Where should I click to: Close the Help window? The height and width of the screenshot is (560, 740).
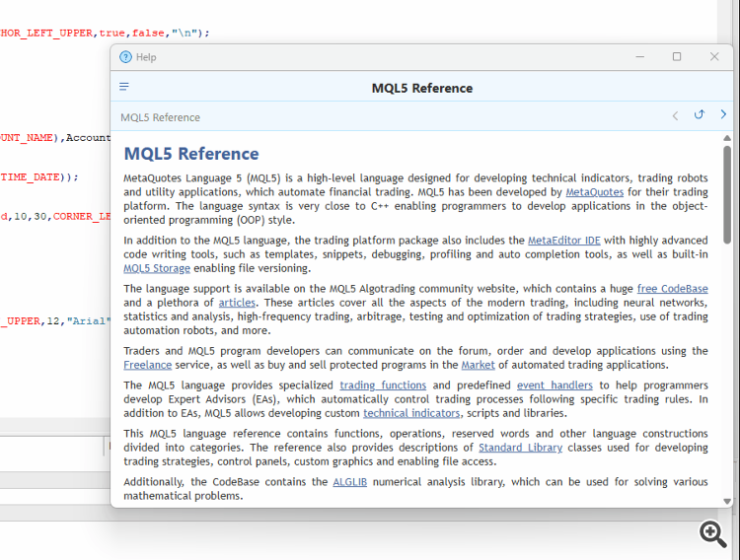coord(714,56)
